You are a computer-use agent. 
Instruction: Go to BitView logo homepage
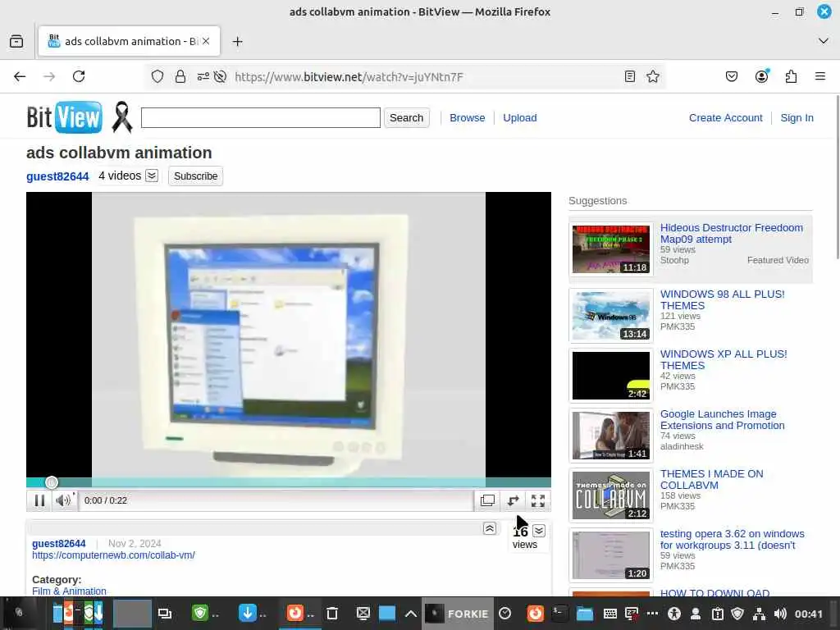point(64,116)
